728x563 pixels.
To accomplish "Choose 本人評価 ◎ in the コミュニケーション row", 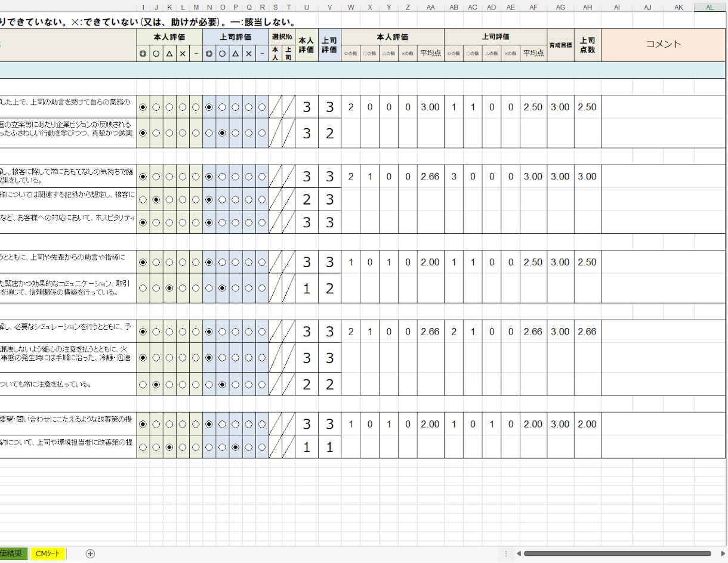I will (x=143, y=288).
